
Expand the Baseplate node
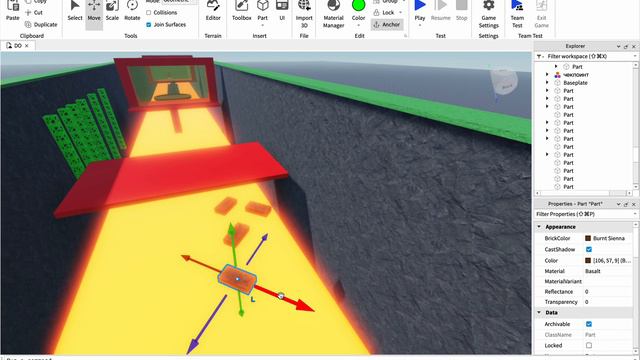coord(547,82)
